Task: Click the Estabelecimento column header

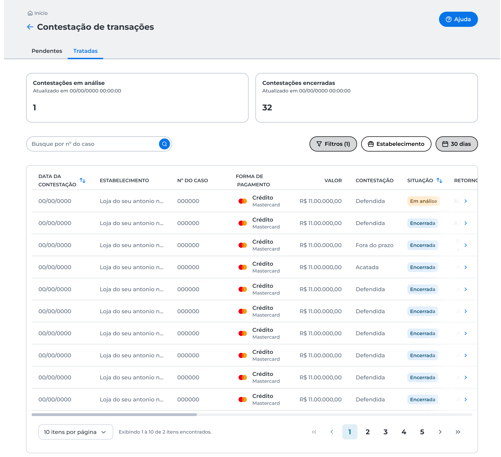Action: click(x=124, y=180)
